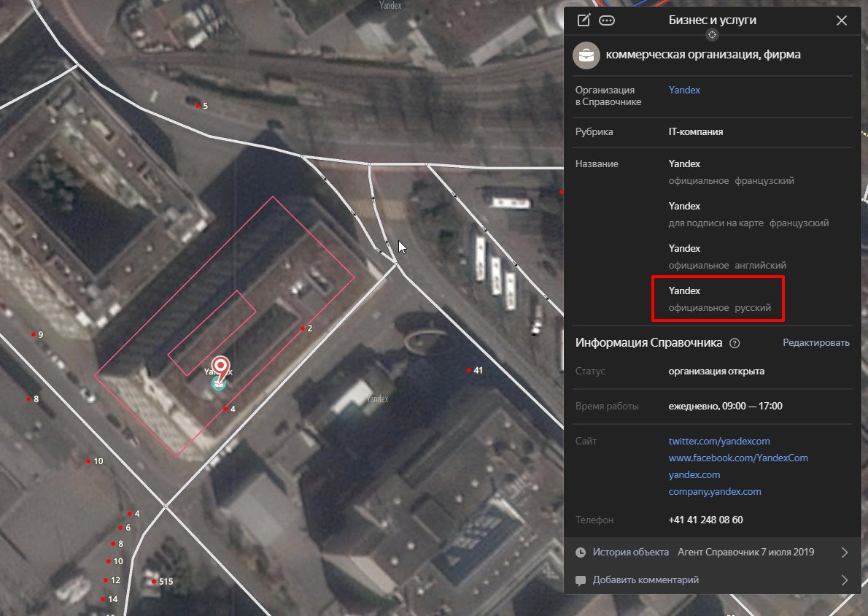Click the Редактировать link
The width and height of the screenshot is (868, 616).
[x=816, y=343]
